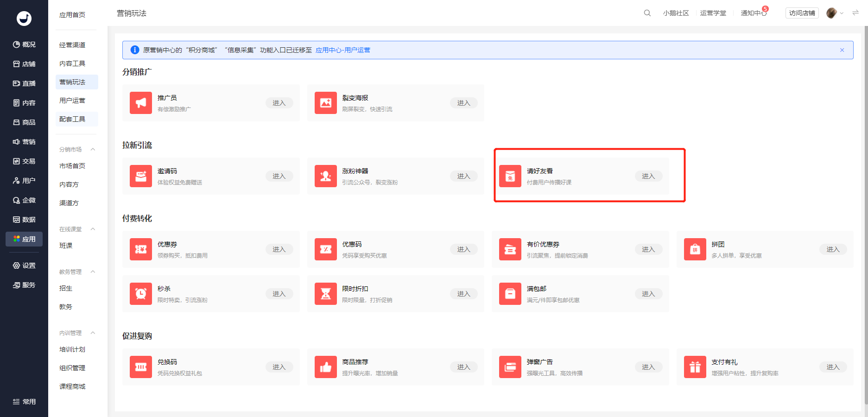Open the user avatar dropdown
This screenshot has width=868, height=417.
coord(835,13)
